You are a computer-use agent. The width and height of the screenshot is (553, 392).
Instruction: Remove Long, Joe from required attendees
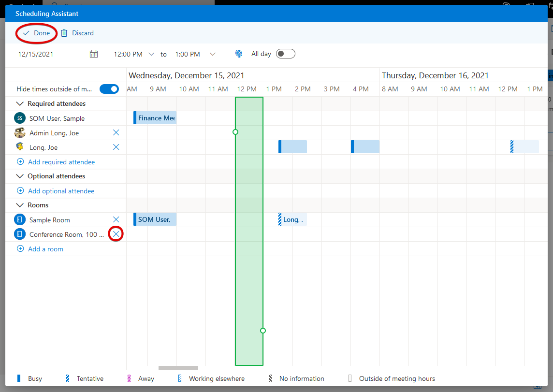116,147
